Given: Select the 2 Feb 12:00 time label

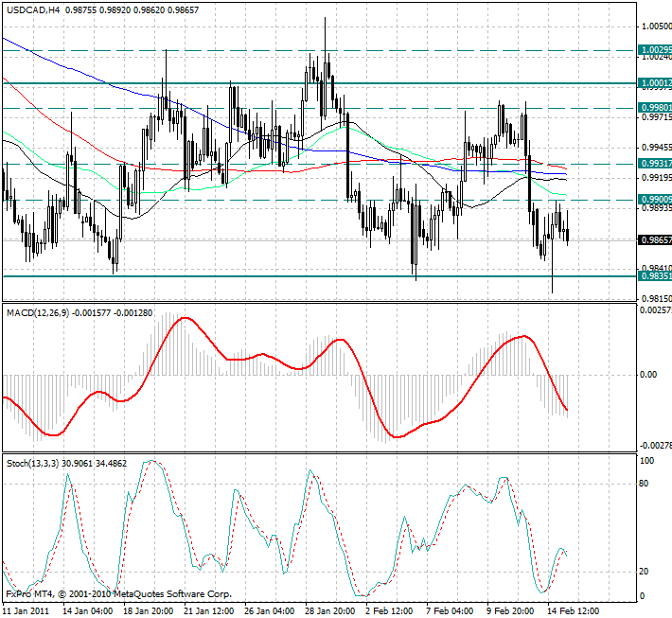Looking at the screenshot, I should click(391, 610).
